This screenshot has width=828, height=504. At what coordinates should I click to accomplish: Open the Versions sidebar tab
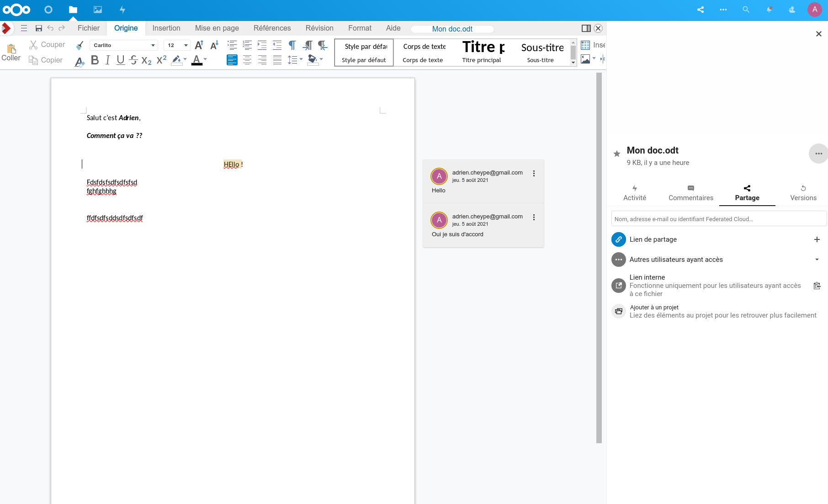coord(803,193)
